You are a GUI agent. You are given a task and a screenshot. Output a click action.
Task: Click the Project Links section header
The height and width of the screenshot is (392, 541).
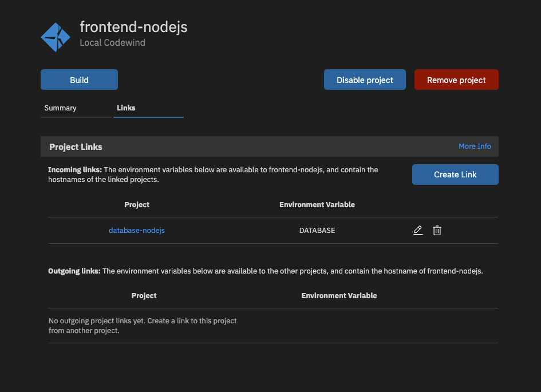click(76, 146)
